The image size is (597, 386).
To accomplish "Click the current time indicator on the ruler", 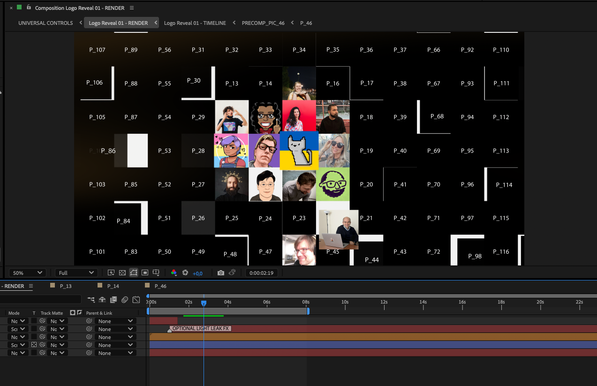I will [x=204, y=303].
